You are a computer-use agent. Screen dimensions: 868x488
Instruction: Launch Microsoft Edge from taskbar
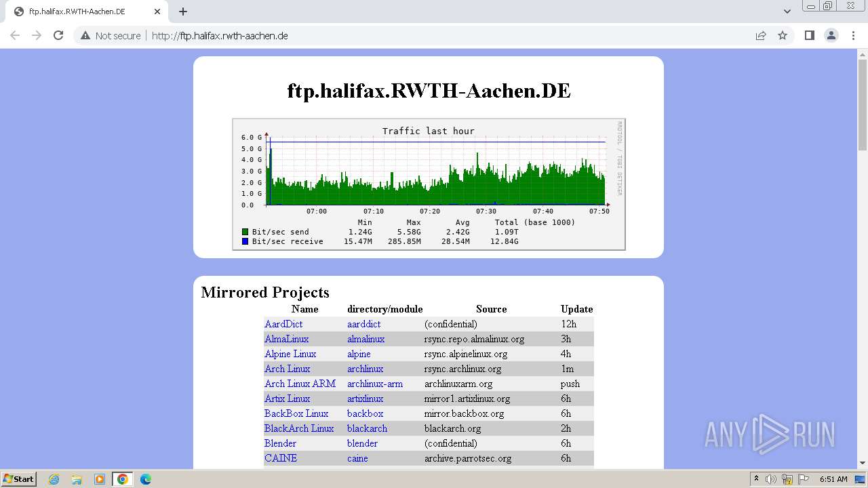(x=146, y=479)
